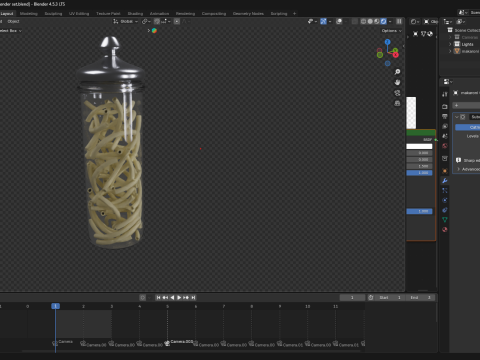480x360 pixels.
Task: Open the pivot point dropdown
Action: click(146, 21)
